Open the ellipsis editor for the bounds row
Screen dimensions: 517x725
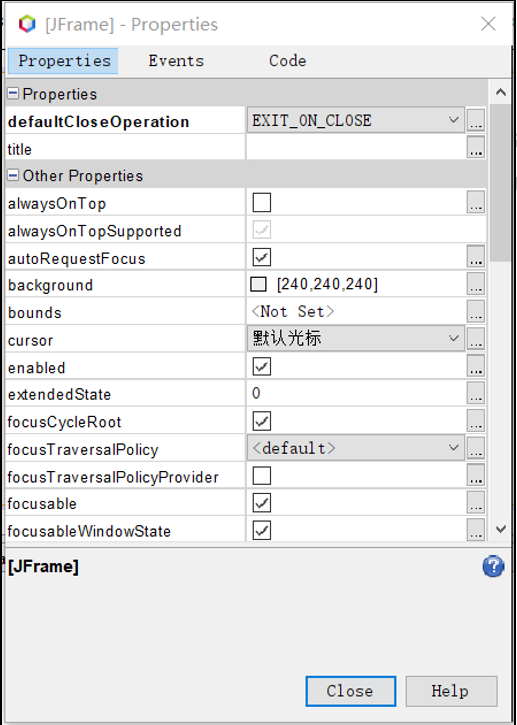point(476,312)
